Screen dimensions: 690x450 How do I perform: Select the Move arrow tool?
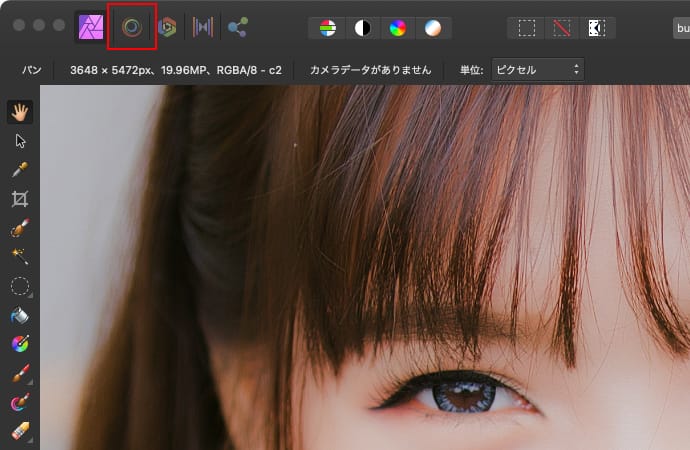(x=19, y=141)
